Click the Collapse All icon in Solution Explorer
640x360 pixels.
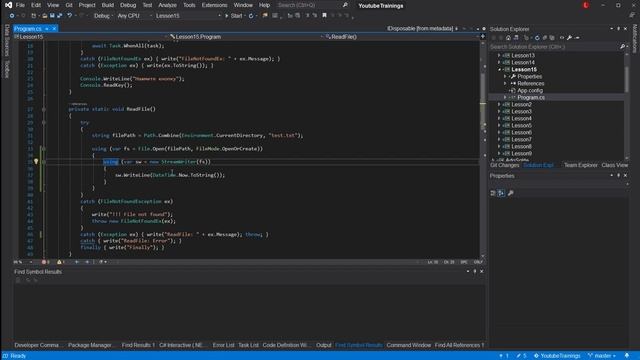(x=544, y=38)
